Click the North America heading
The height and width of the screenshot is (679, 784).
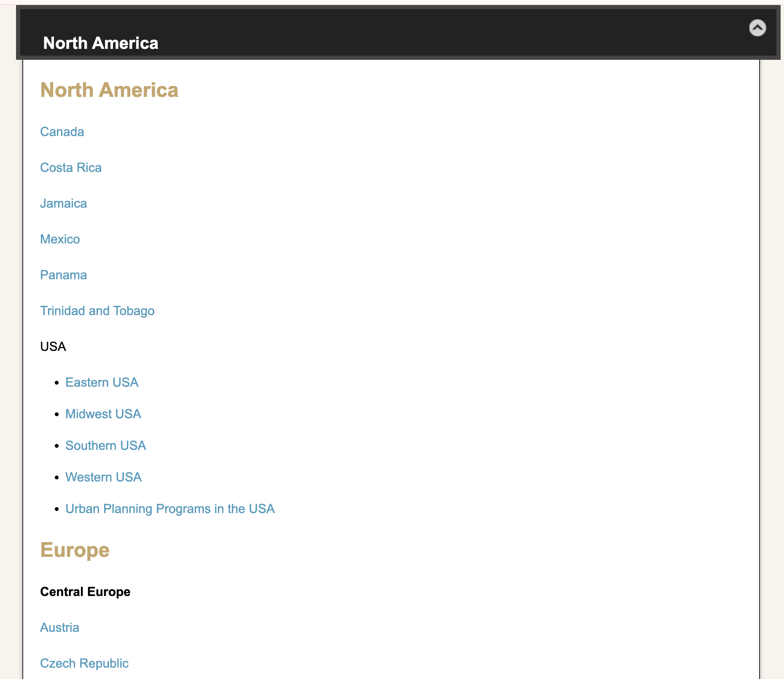point(109,90)
